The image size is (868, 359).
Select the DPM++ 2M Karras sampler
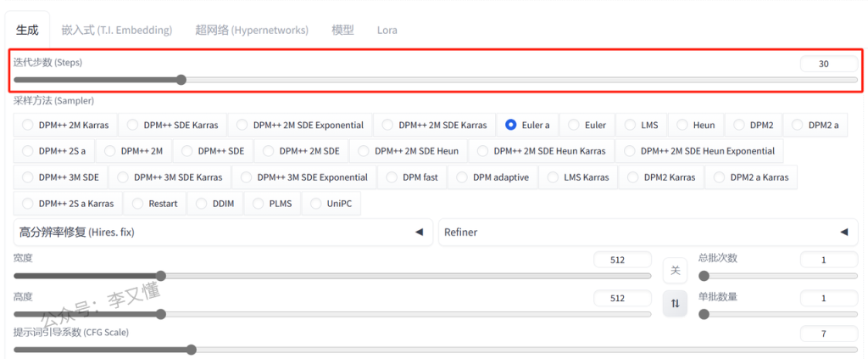point(66,125)
